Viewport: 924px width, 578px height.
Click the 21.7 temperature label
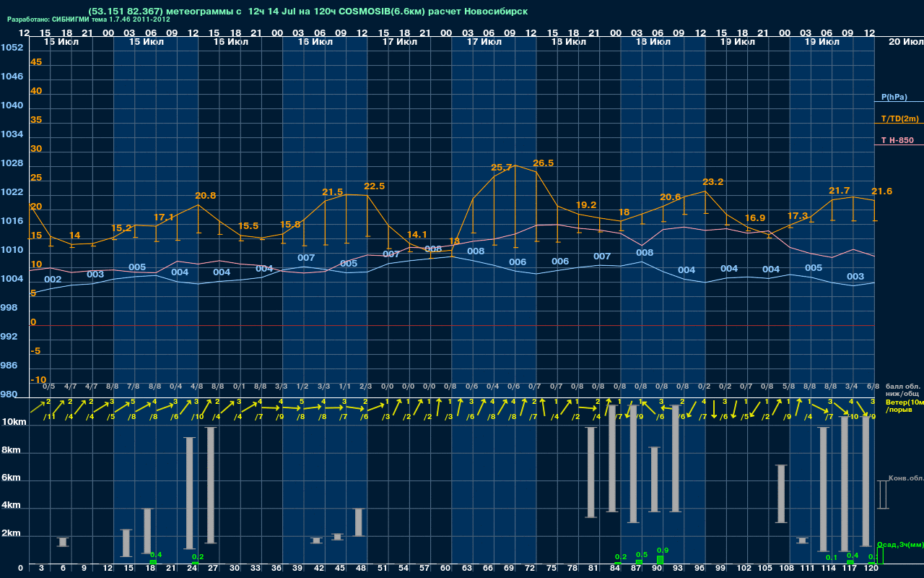coord(839,190)
